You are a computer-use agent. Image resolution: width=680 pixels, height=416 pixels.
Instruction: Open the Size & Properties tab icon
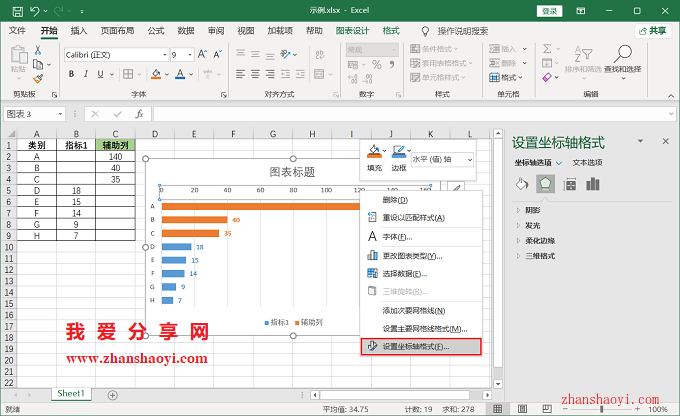(569, 184)
